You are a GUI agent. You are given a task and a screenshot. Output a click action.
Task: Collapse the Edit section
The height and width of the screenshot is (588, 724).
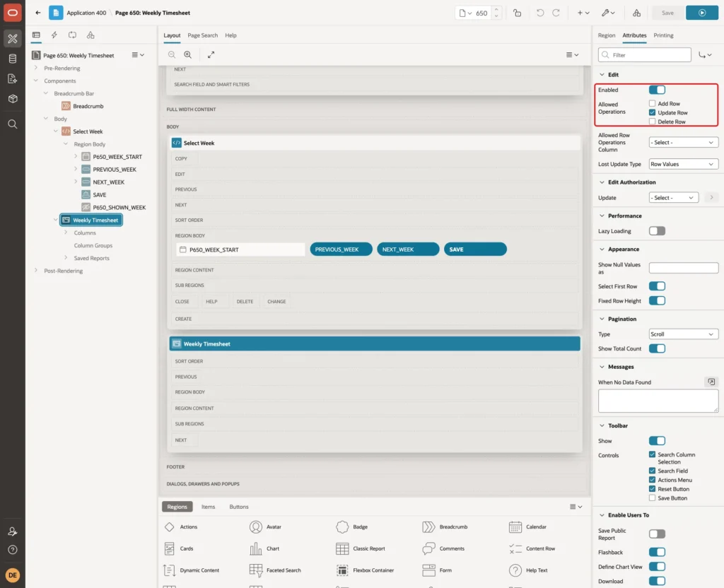pyautogui.click(x=602, y=75)
